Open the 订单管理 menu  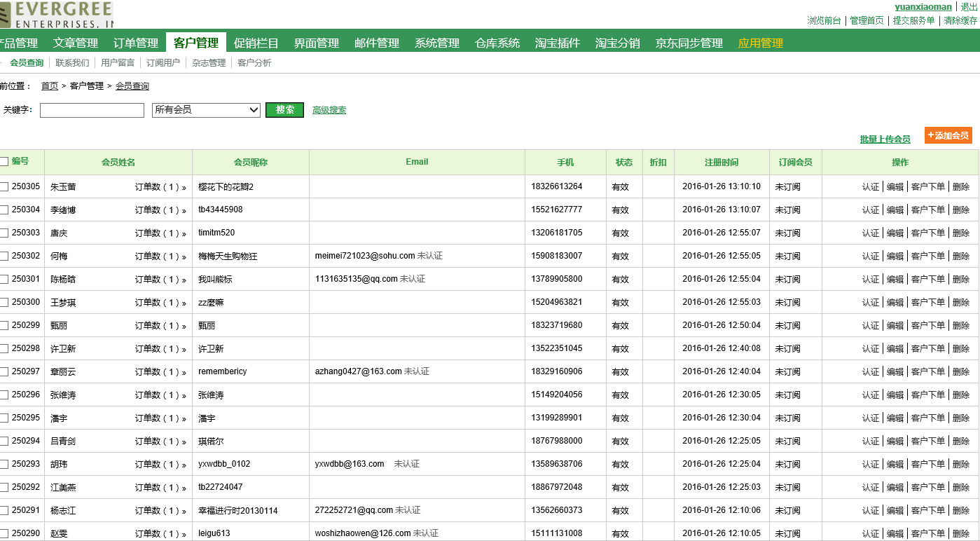point(136,43)
